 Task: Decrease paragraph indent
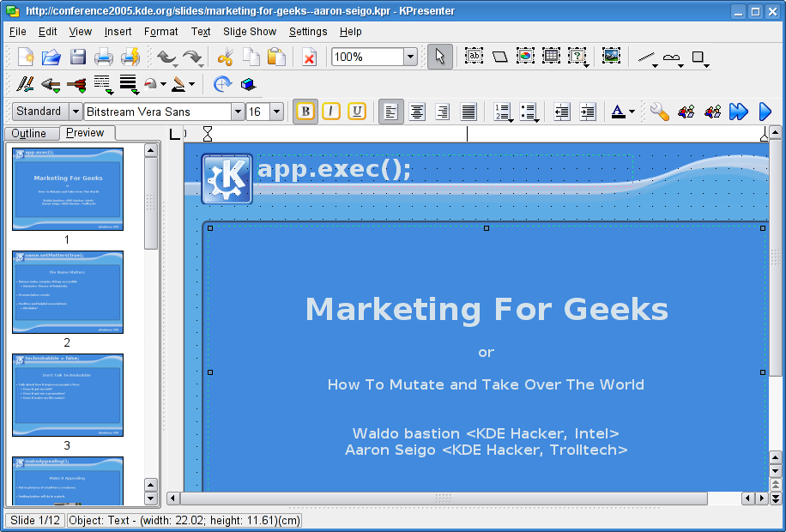coord(561,112)
